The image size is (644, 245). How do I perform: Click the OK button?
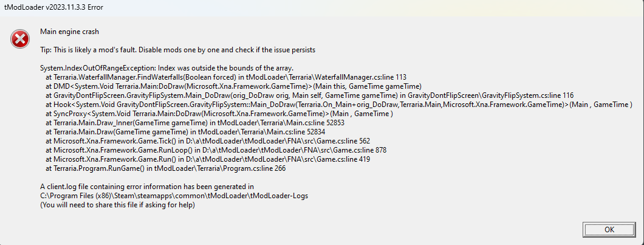609,229
